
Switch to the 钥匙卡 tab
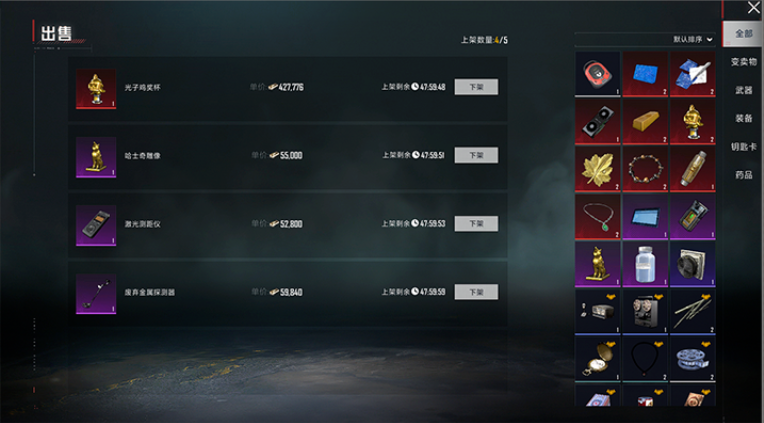click(744, 147)
